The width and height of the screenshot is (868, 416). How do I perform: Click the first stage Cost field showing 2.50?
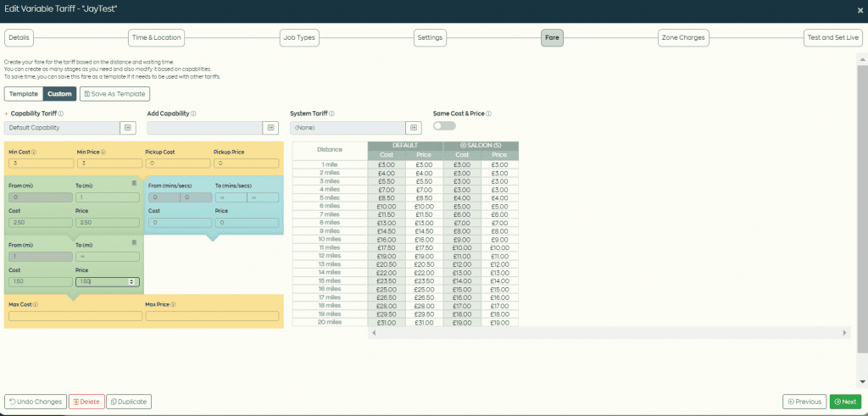pyautogui.click(x=41, y=222)
